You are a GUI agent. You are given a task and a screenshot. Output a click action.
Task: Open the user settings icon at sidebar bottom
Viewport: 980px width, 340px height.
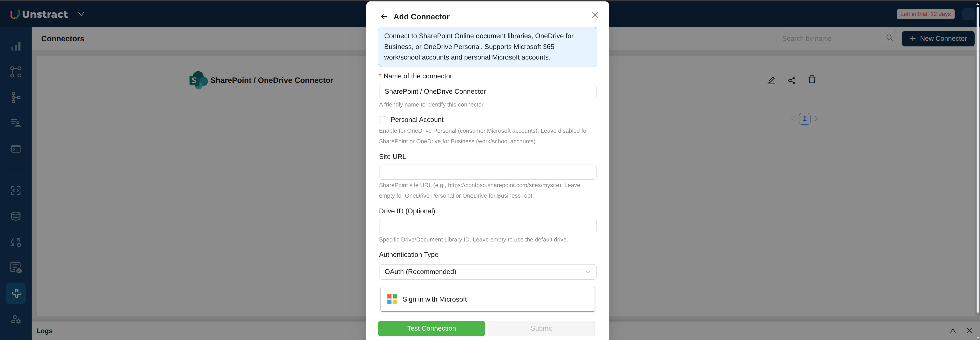(16, 319)
